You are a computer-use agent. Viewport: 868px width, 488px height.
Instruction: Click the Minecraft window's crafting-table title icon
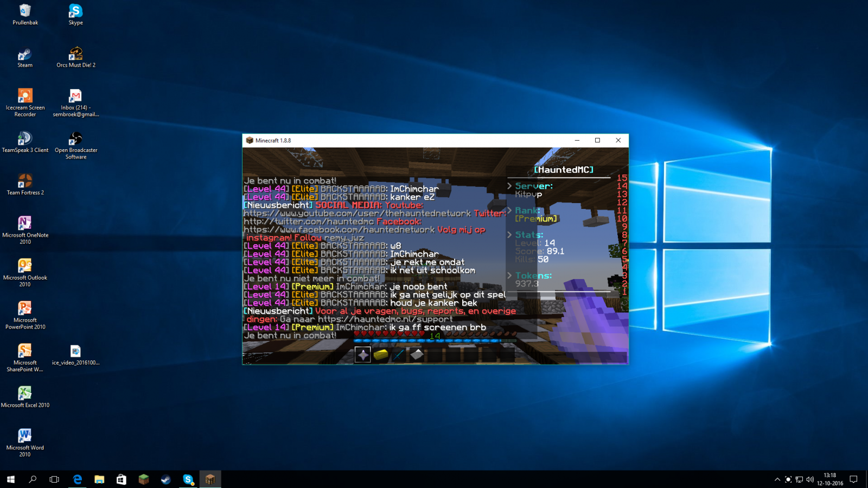(250, 140)
